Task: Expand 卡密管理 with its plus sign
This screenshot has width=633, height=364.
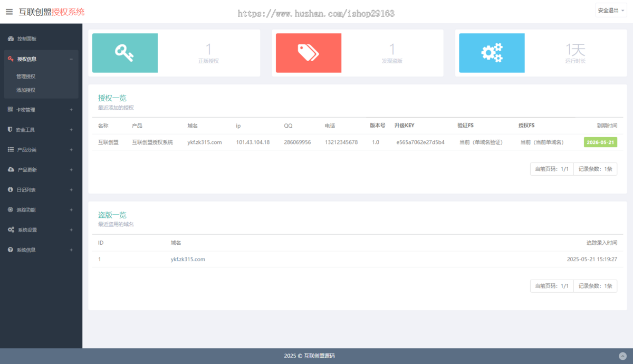Action: (x=71, y=110)
